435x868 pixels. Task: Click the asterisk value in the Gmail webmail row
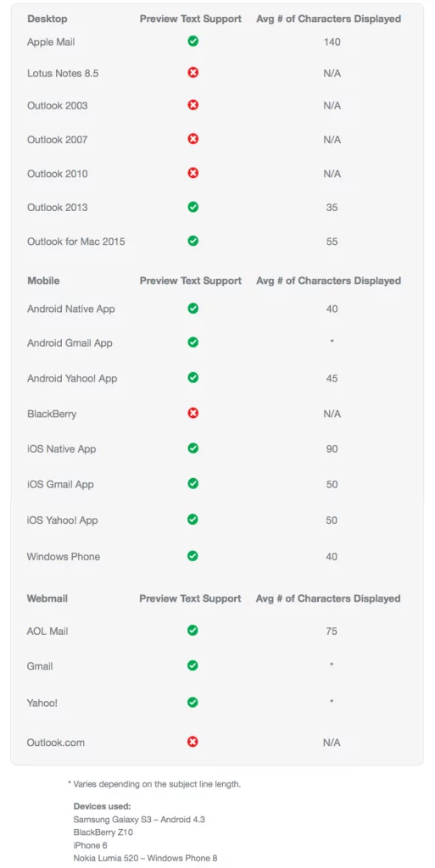point(332,665)
